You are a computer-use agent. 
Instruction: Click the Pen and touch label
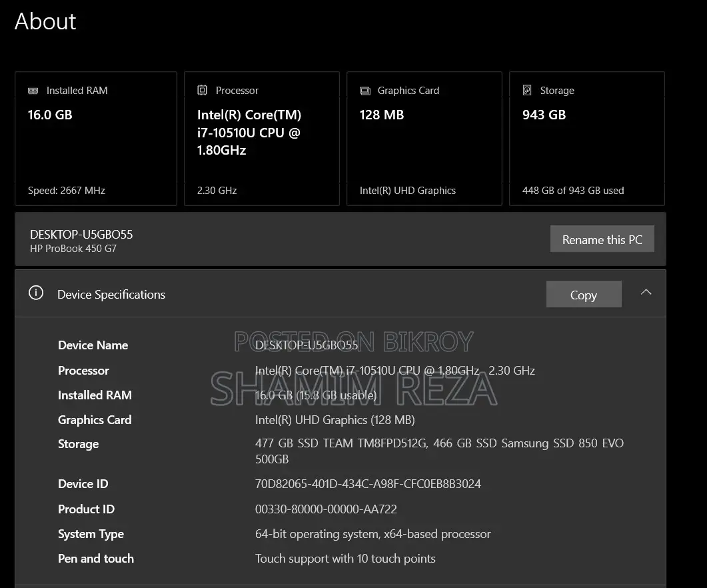[96, 559]
